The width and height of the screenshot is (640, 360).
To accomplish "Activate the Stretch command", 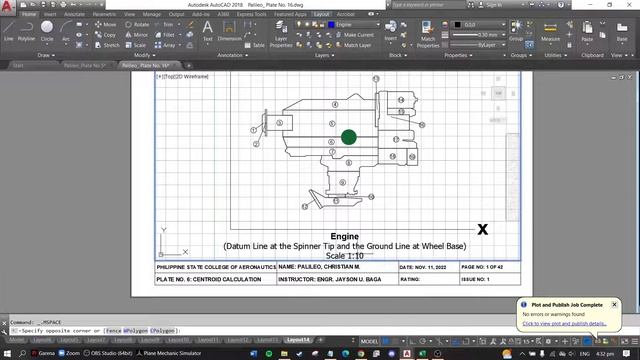I will (107, 45).
